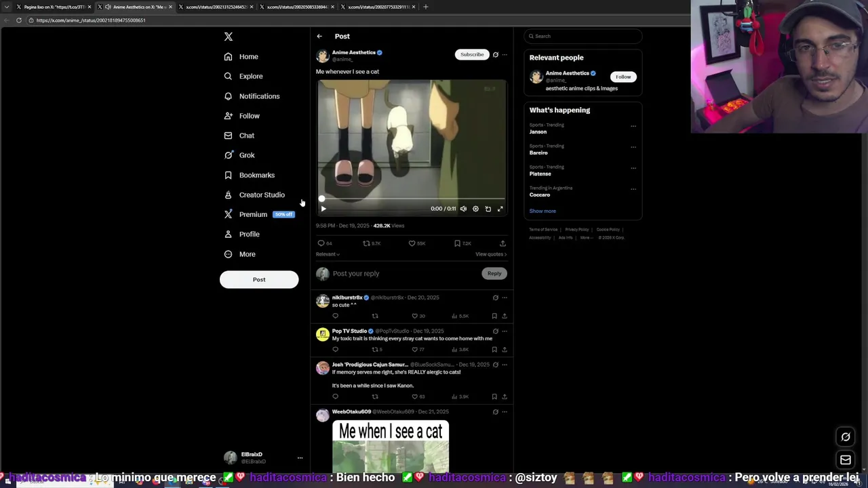Viewport: 868px width, 488px height.
Task: Play the cat video
Action: click(323, 209)
